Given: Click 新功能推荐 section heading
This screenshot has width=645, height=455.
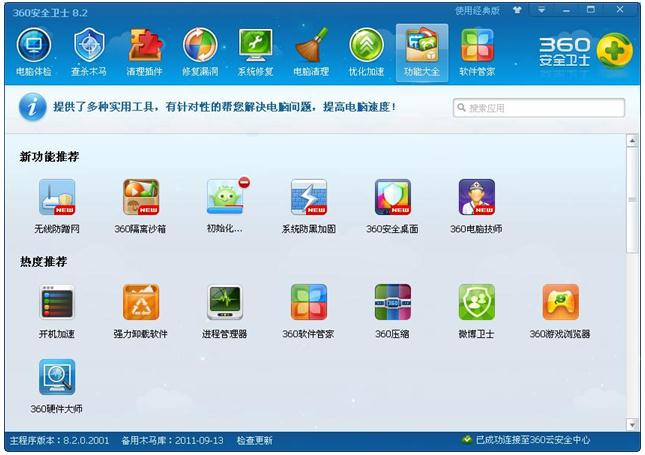Looking at the screenshot, I should pos(49,157).
